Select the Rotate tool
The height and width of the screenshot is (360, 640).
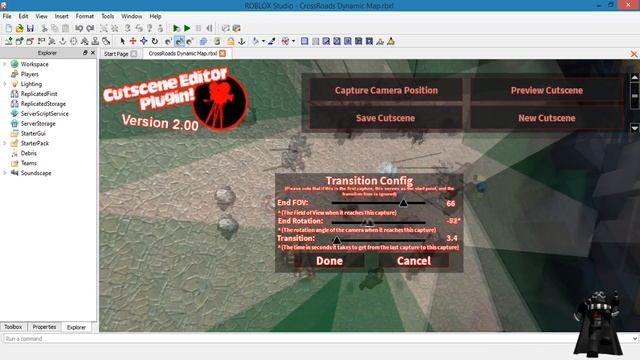coord(155,41)
